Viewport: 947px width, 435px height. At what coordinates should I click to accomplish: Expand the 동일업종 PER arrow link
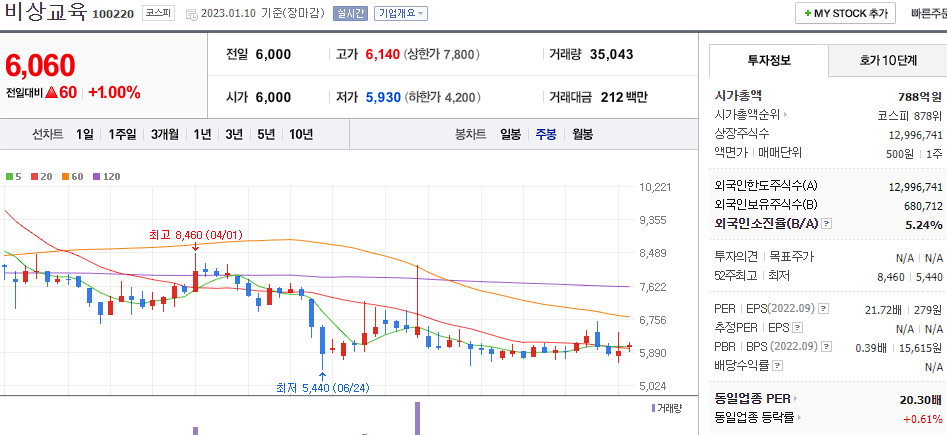click(794, 399)
